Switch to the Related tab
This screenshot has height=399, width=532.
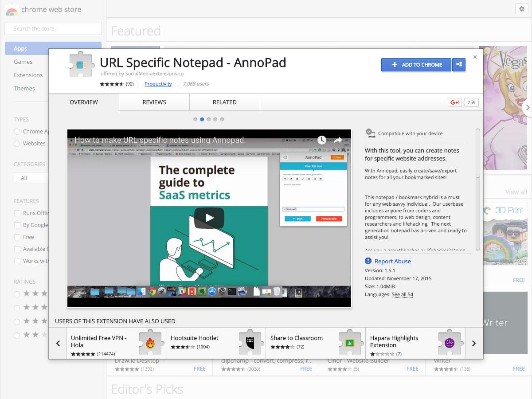225,102
